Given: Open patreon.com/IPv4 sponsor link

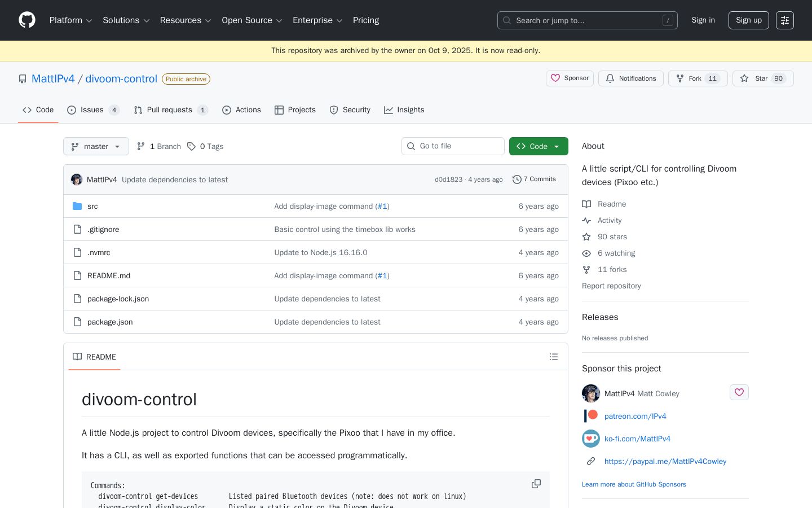Looking at the screenshot, I should [x=635, y=416].
